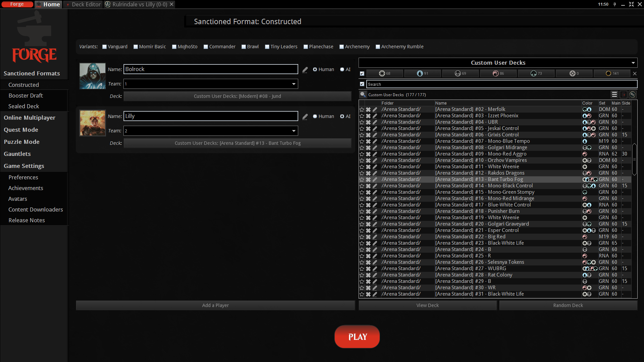Toggle the red mana color filter

(x=498, y=73)
